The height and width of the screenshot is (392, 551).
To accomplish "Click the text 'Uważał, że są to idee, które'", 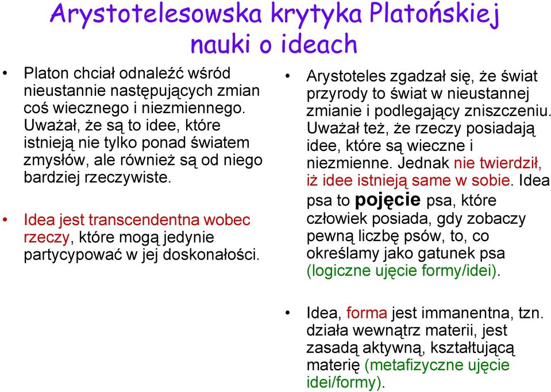I will pyautogui.click(x=122, y=126).
